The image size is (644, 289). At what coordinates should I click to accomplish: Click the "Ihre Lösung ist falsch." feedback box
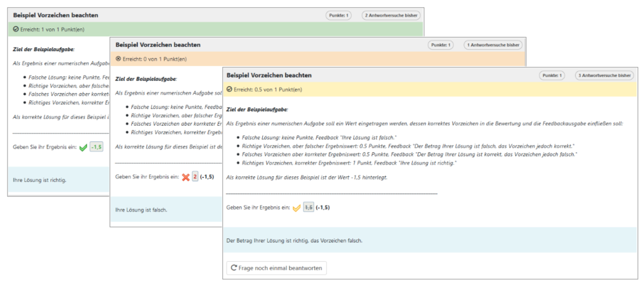166,210
